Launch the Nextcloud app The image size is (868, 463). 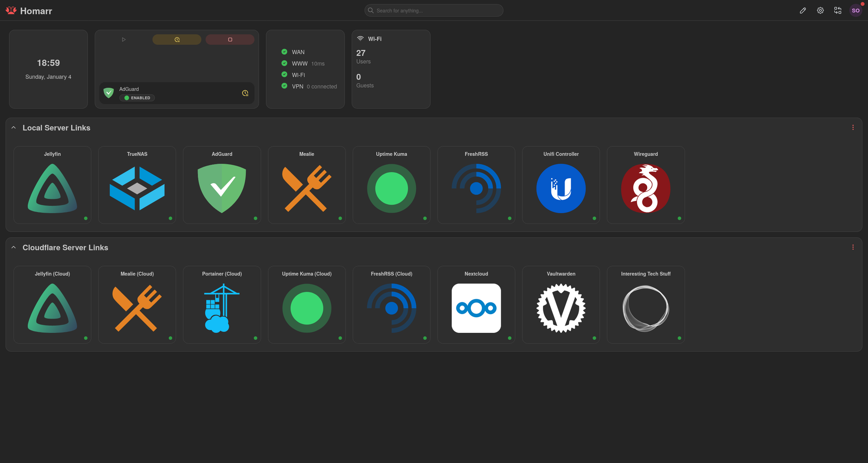tap(476, 305)
